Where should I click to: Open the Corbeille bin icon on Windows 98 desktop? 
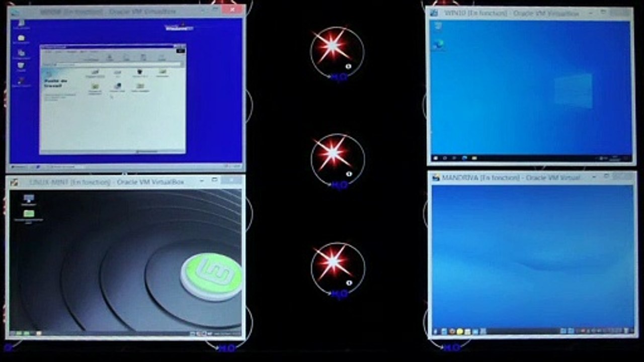pos(21,66)
